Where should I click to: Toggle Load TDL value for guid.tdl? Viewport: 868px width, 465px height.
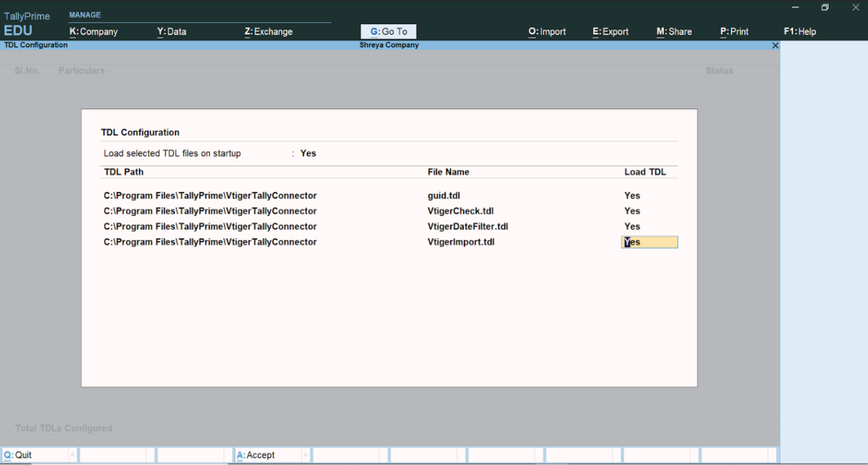(632, 196)
